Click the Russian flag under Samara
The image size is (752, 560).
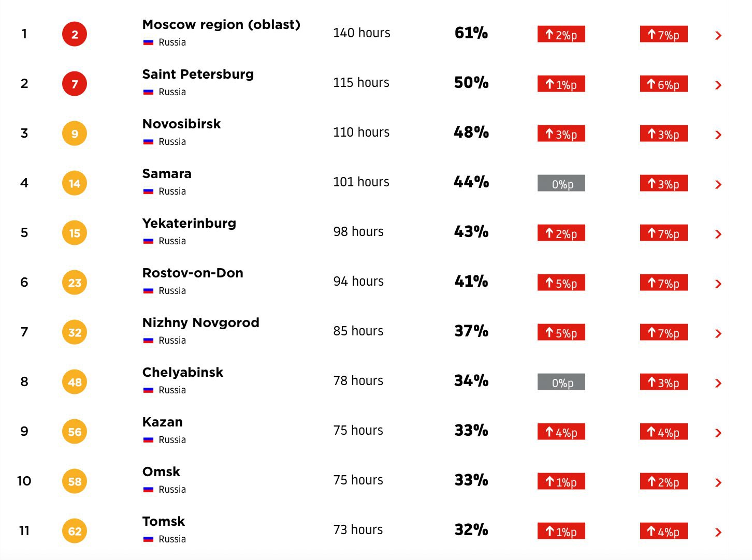(x=149, y=191)
